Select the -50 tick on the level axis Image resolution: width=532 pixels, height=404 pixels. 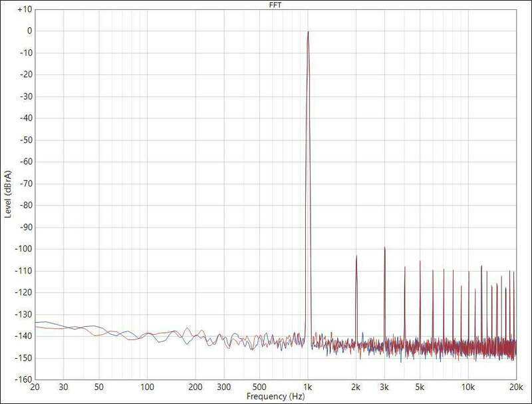pyautogui.click(x=25, y=140)
